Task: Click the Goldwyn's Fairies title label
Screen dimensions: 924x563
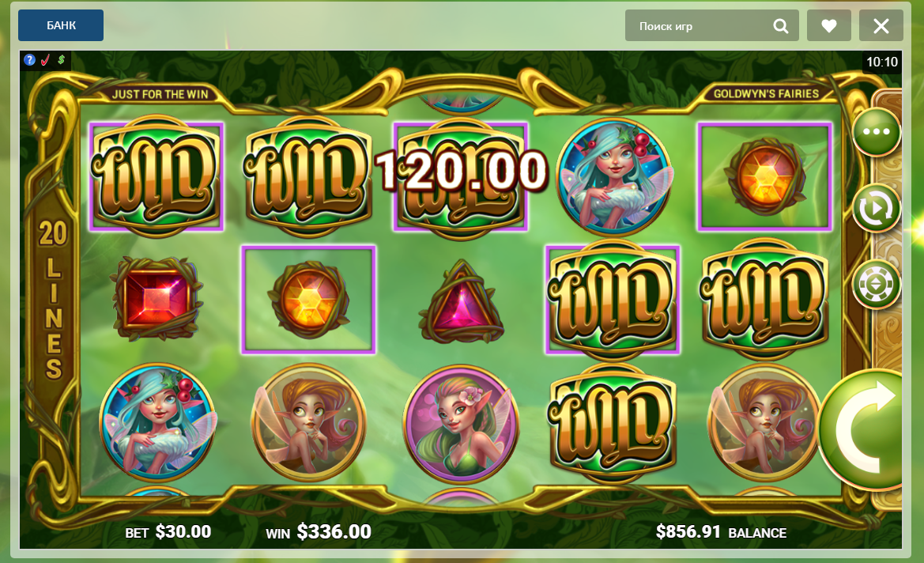Action: click(x=766, y=94)
